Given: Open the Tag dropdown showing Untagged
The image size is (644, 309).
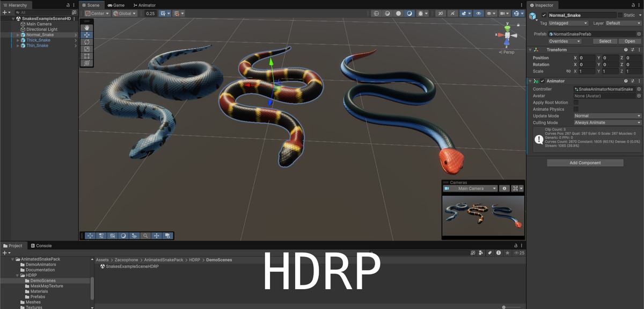Looking at the screenshot, I should click(569, 23).
